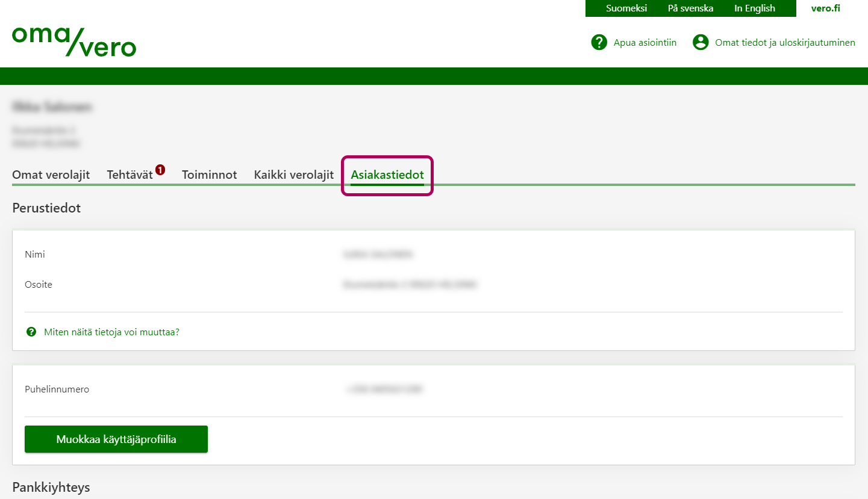
Task: Switch language to In English
Action: coord(754,8)
